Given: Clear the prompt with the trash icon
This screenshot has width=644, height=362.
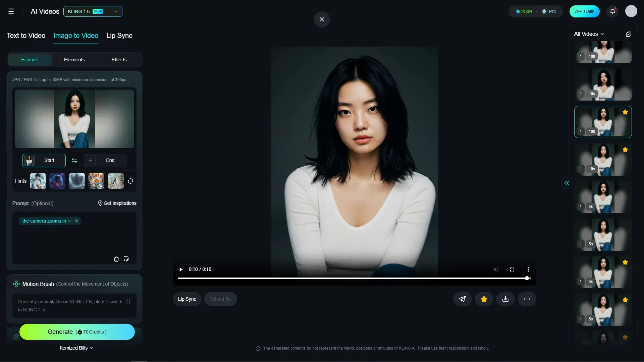Looking at the screenshot, I should (x=116, y=259).
